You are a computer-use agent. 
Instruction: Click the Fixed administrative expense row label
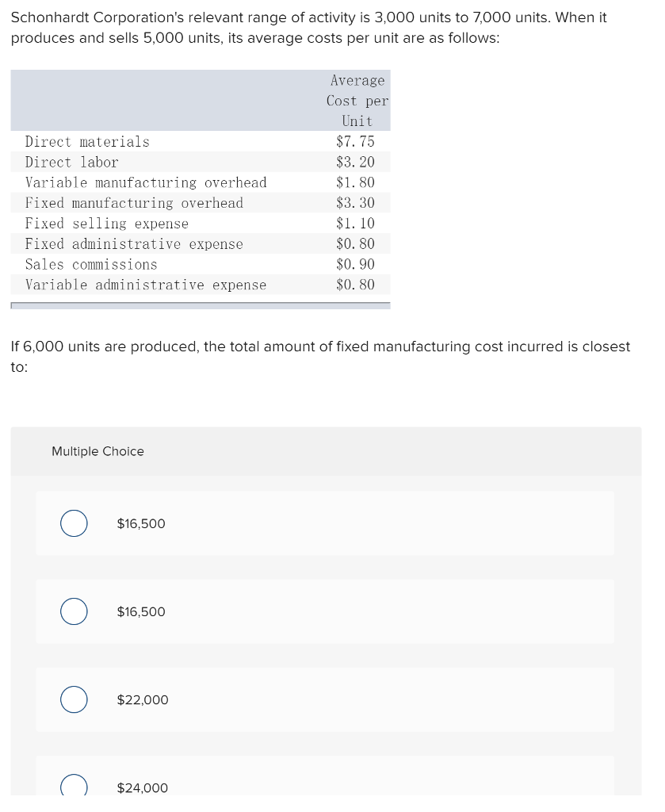pyautogui.click(x=134, y=244)
